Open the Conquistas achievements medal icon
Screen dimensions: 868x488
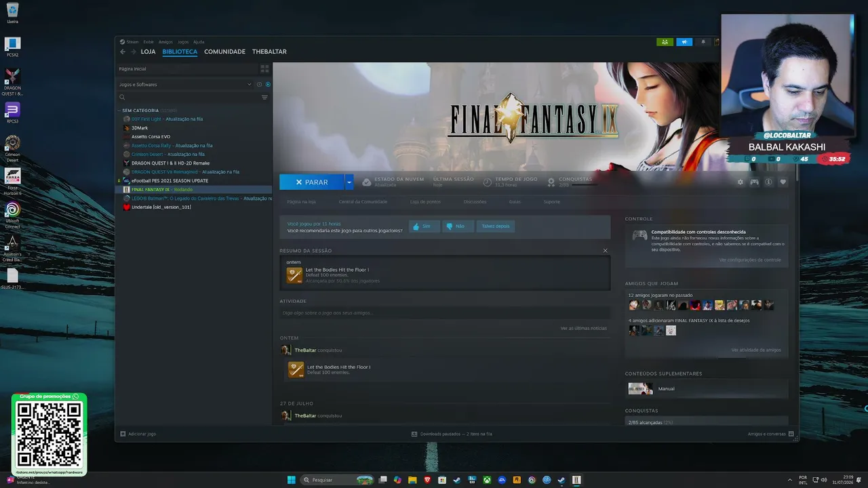tap(551, 182)
